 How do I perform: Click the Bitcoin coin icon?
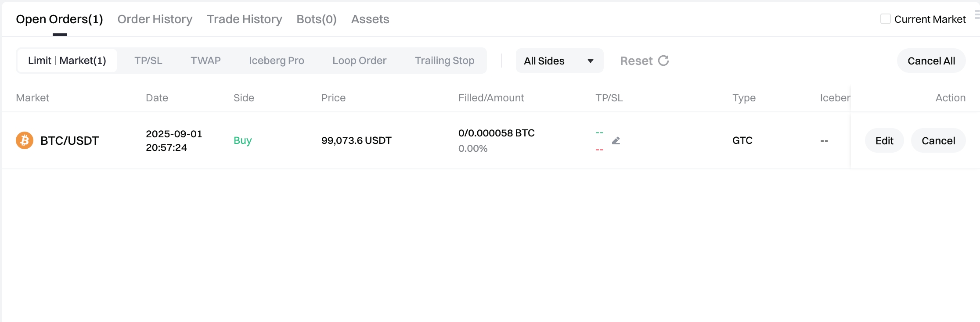25,140
